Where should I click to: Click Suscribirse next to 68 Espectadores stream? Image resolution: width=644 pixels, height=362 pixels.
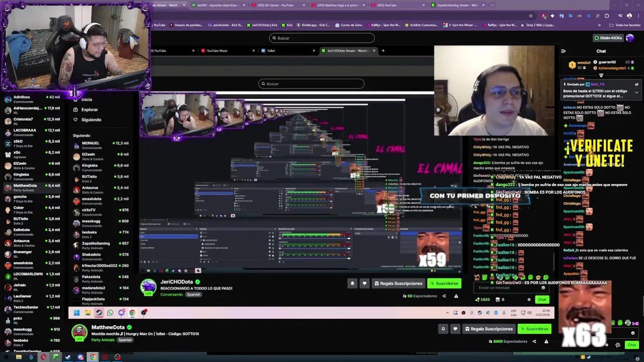(x=444, y=284)
